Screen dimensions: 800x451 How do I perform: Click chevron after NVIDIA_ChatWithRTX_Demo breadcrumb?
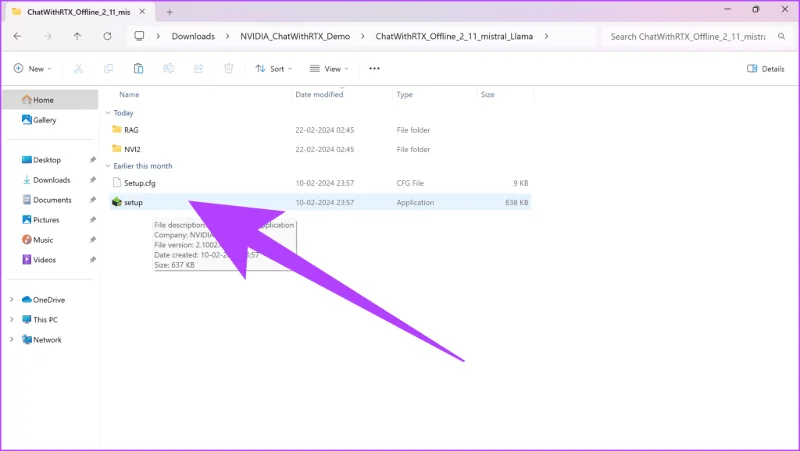tap(363, 36)
